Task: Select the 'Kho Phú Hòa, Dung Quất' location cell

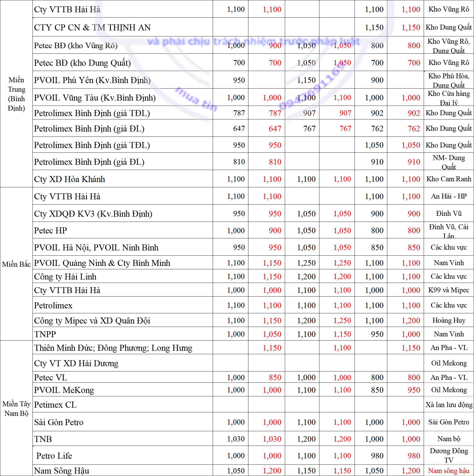Action: click(449, 80)
